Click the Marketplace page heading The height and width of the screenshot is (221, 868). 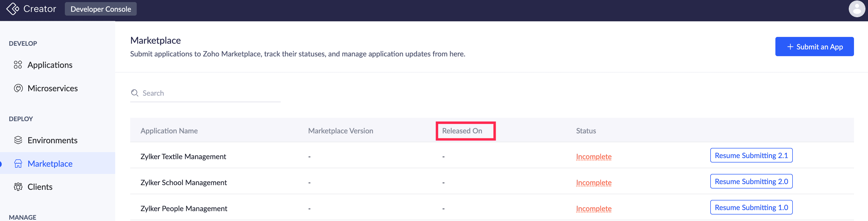[156, 41]
